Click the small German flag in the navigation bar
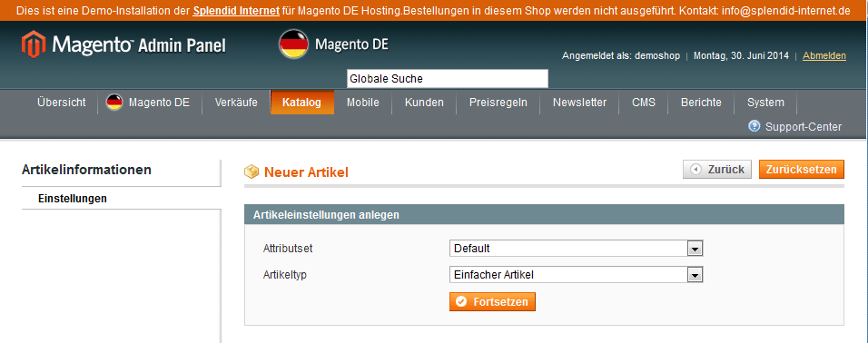 (x=114, y=103)
